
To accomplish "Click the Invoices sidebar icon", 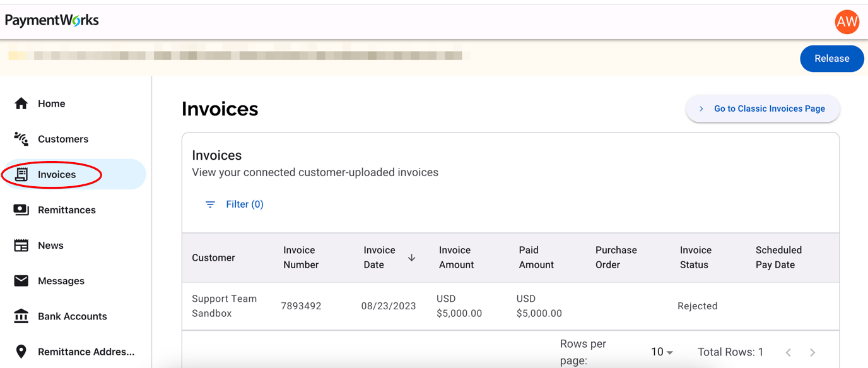I will point(21,174).
